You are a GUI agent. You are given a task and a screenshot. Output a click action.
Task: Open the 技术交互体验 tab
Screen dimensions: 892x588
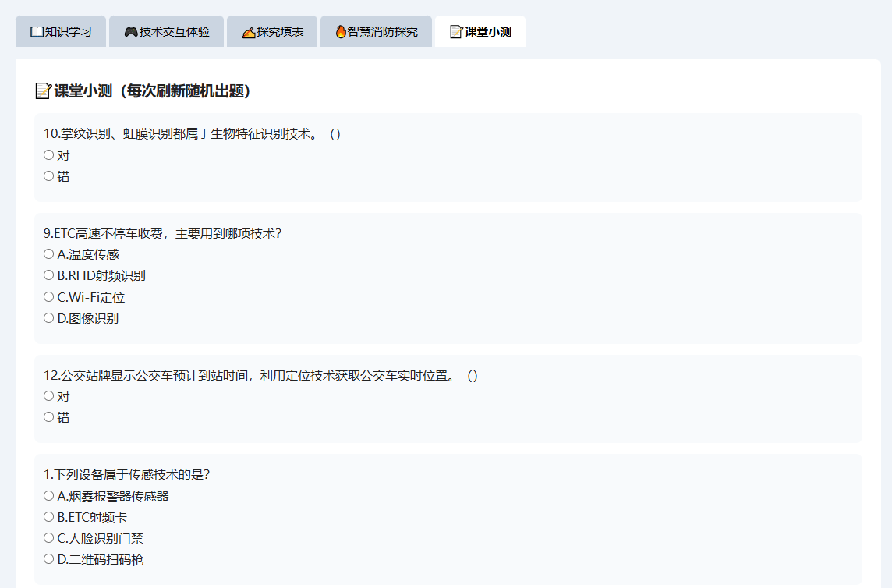click(x=166, y=31)
